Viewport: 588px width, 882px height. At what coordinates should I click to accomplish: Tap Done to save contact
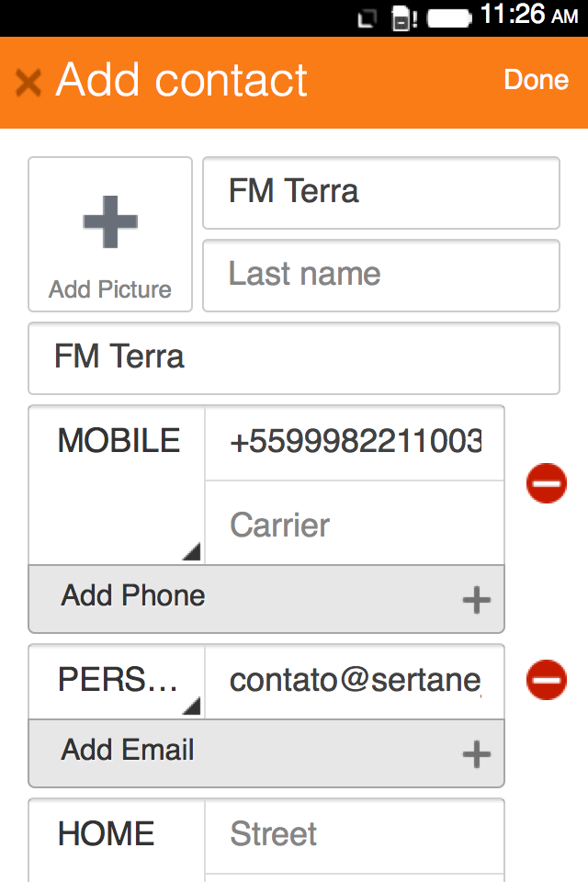coord(536,80)
